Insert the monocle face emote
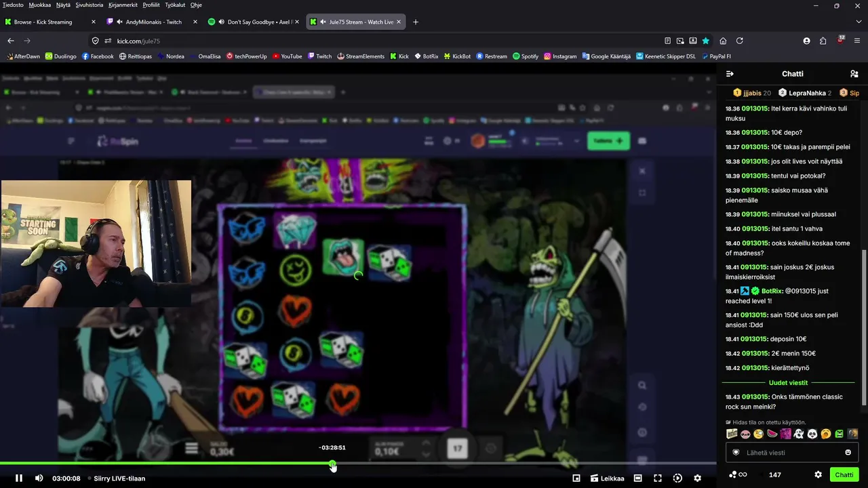Image resolution: width=868 pixels, height=488 pixels. click(759, 434)
